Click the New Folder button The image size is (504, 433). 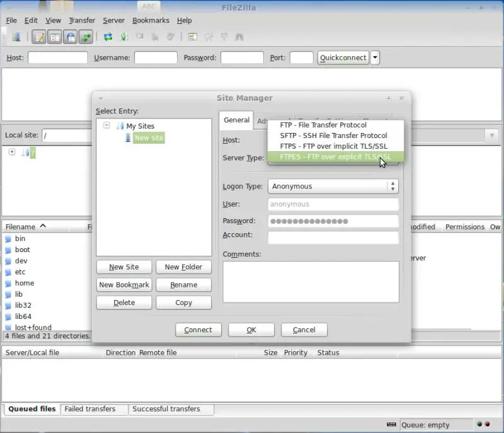(183, 267)
